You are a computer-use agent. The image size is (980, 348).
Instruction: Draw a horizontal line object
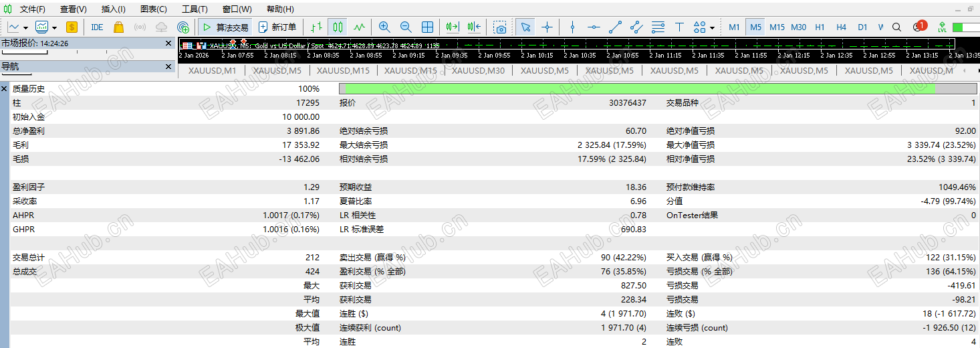[x=594, y=27]
